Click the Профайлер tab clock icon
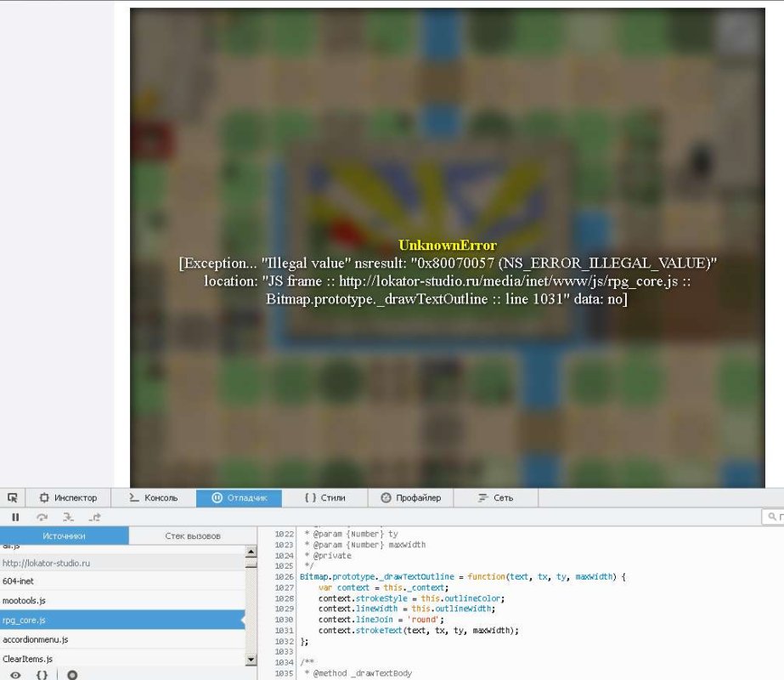Image resolution: width=784 pixels, height=680 pixels. coord(386,498)
